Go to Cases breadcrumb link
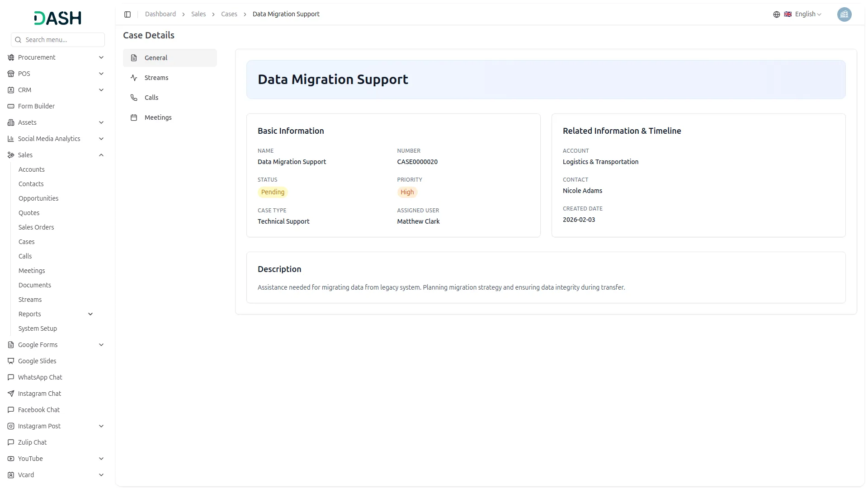 (229, 14)
